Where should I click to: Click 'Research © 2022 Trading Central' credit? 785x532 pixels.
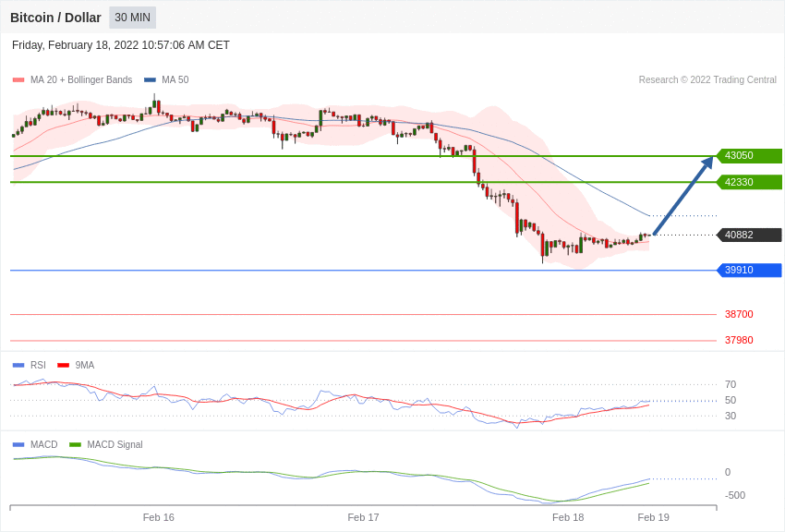707,79
